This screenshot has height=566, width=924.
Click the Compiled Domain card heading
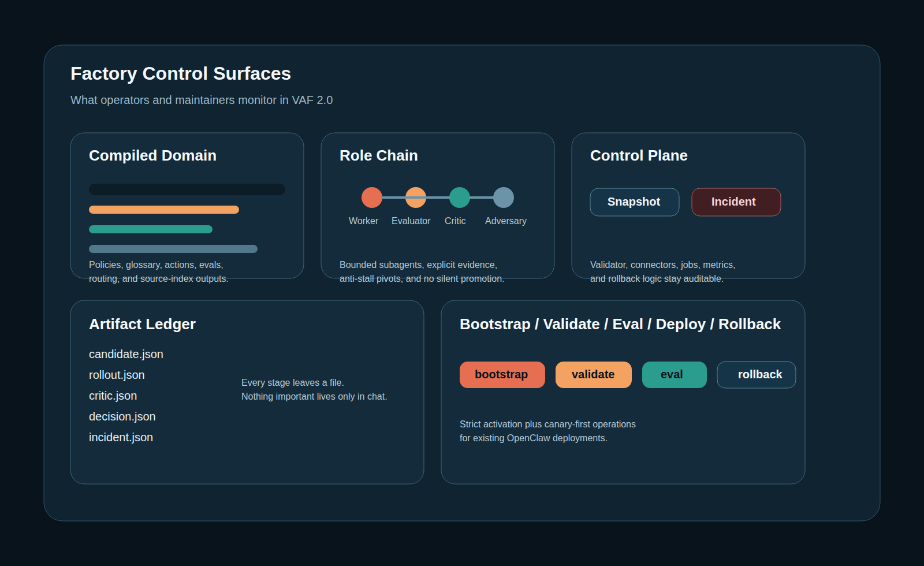(152, 155)
